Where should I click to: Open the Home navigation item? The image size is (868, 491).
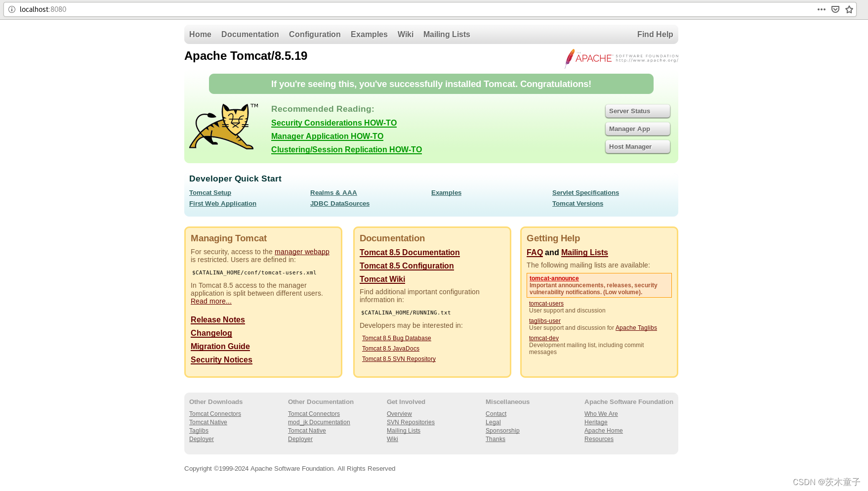point(200,35)
